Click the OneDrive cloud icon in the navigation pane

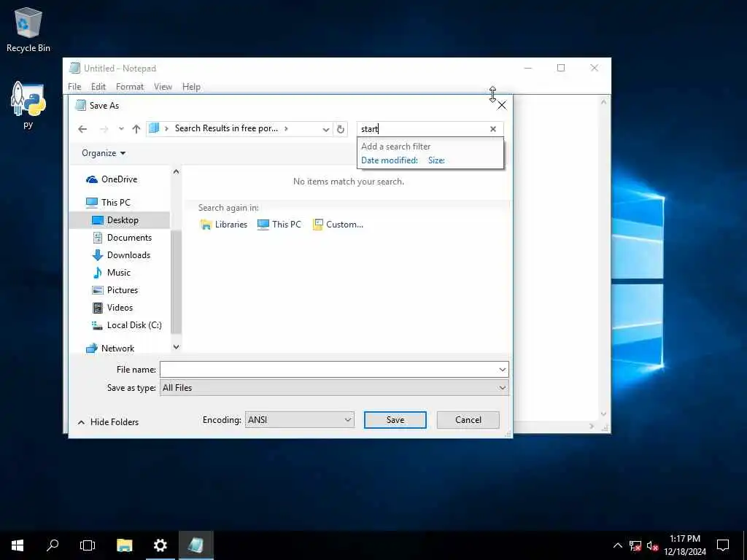tap(91, 179)
